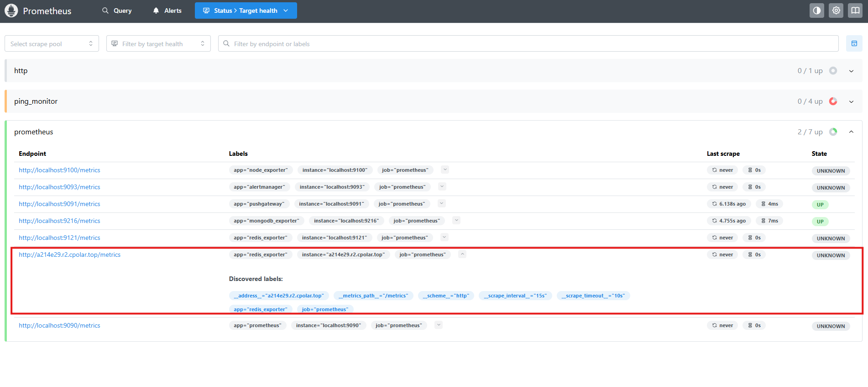Click the app="alertmanager" label badge
The height and width of the screenshot is (387, 868).
pyautogui.click(x=259, y=187)
